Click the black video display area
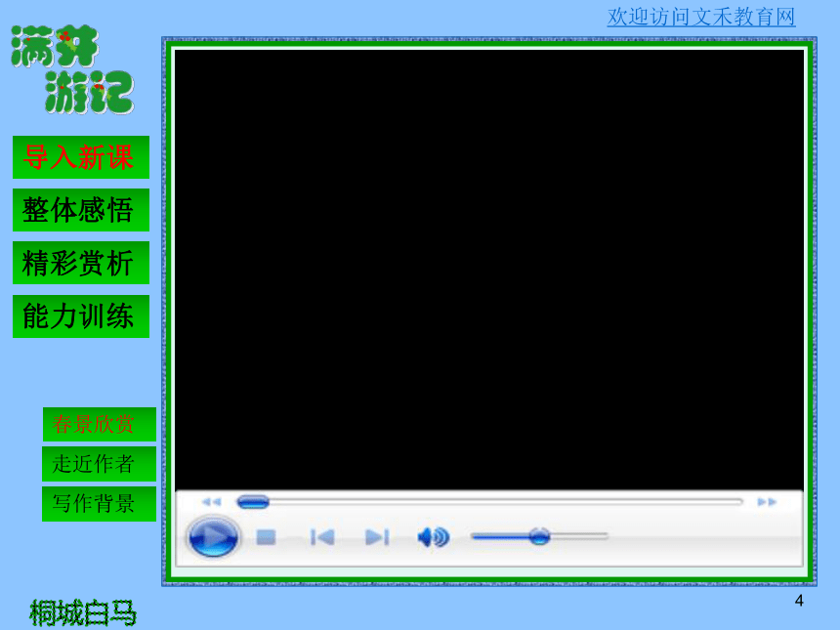 point(489,270)
